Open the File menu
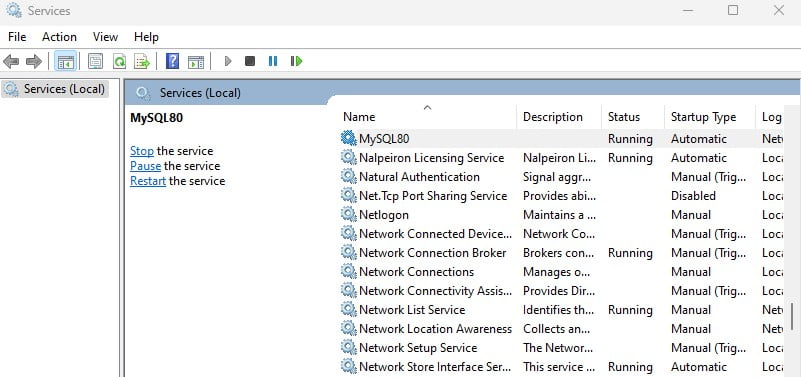Image resolution: width=801 pixels, height=377 pixels. (x=17, y=37)
